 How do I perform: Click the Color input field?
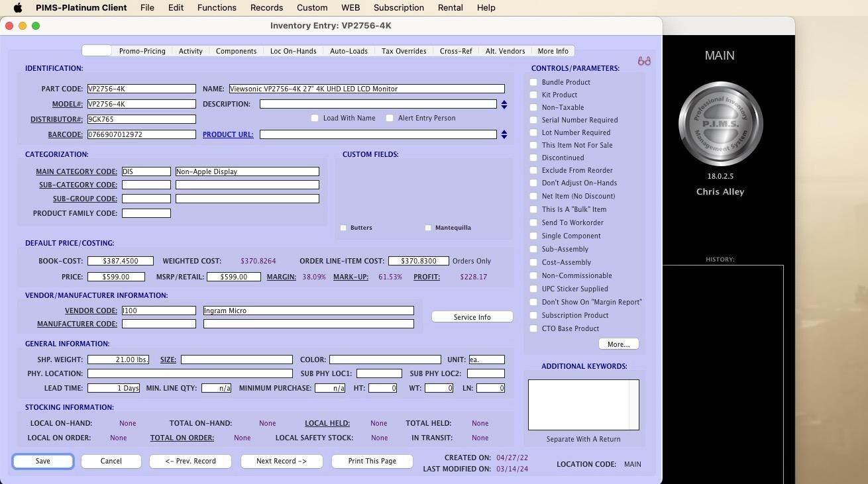pyautogui.click(x=386, y=360)
